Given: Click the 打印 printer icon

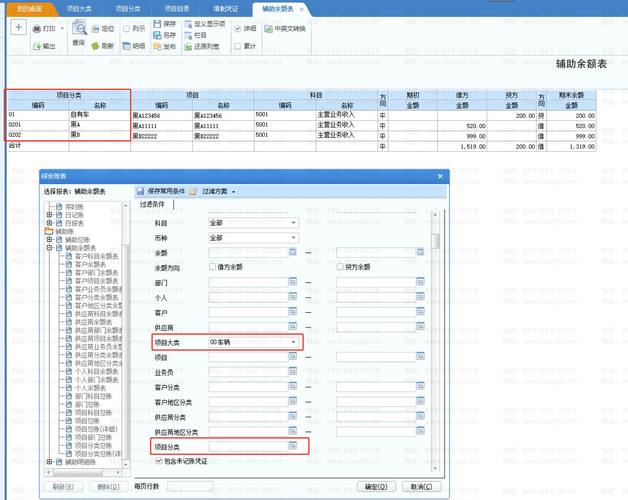Looking at the screenshot, I should pos(37,28).
